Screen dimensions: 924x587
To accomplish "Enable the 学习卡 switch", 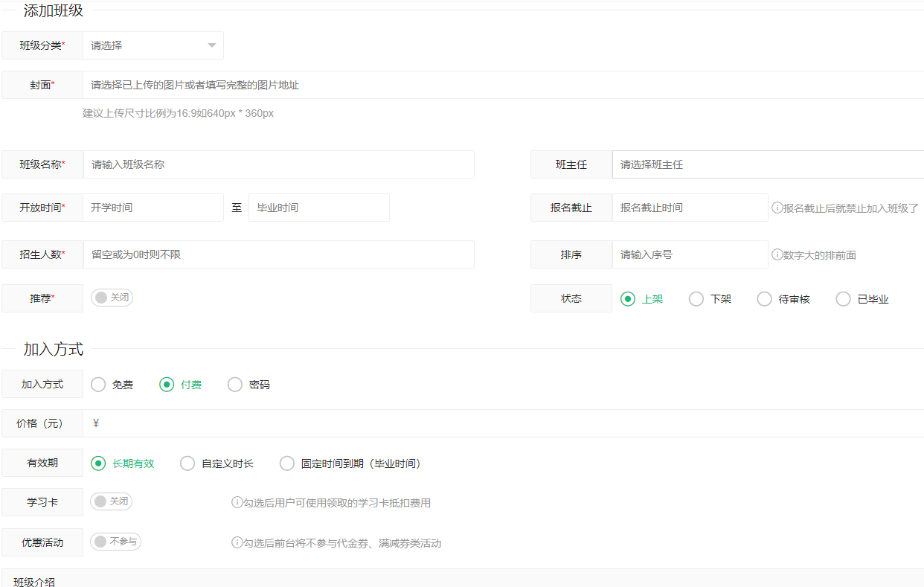I will [111, 501].
